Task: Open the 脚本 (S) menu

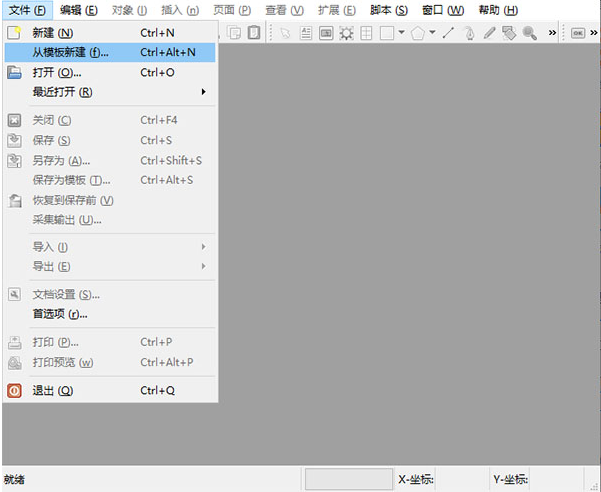Action: [x=389, y=10]
